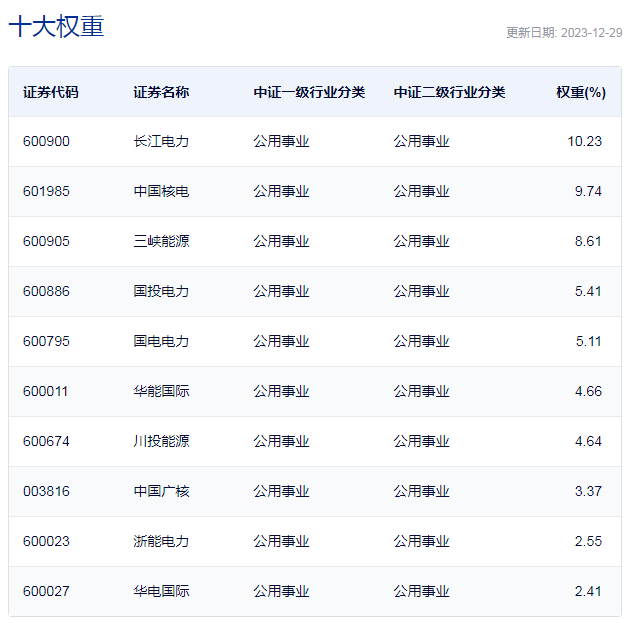Select weight value 3.37
The image size is (634, 623).
click(588, 491)
